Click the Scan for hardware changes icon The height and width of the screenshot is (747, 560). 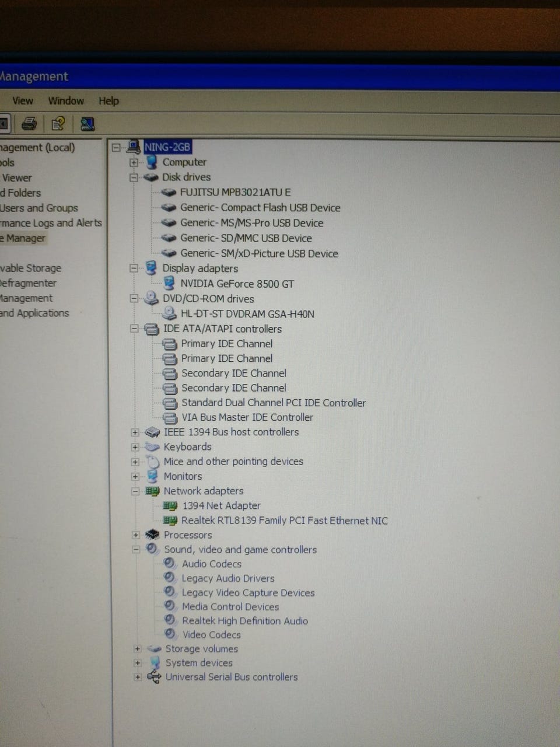[87, 124]
